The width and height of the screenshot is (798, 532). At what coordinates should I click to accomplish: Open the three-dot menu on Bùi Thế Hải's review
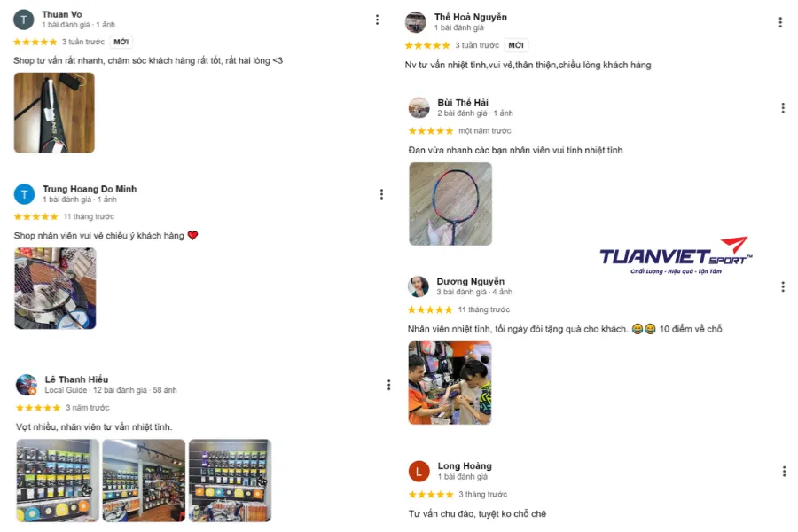tap(783, 107)
